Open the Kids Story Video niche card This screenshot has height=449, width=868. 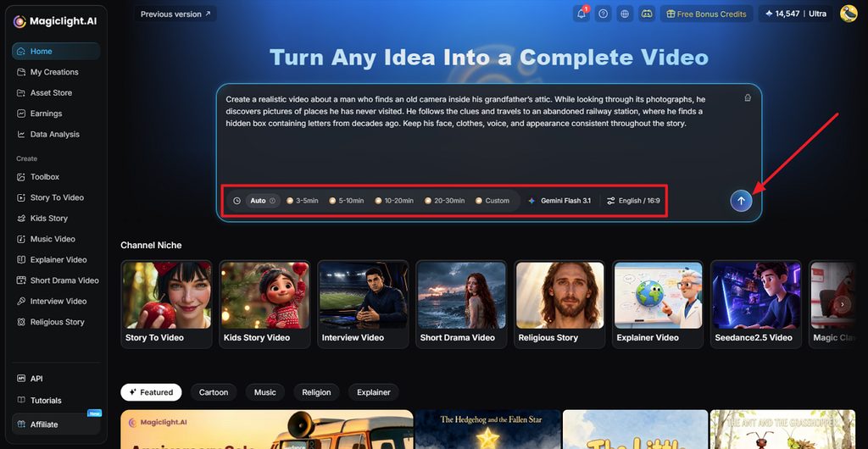[264, 304]
